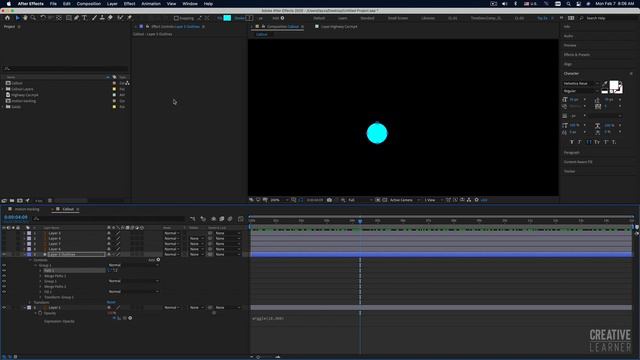The width and height of the screenshot is (640, 360).
Task: Select the Brush tool
Action: (x=94, y=18)
